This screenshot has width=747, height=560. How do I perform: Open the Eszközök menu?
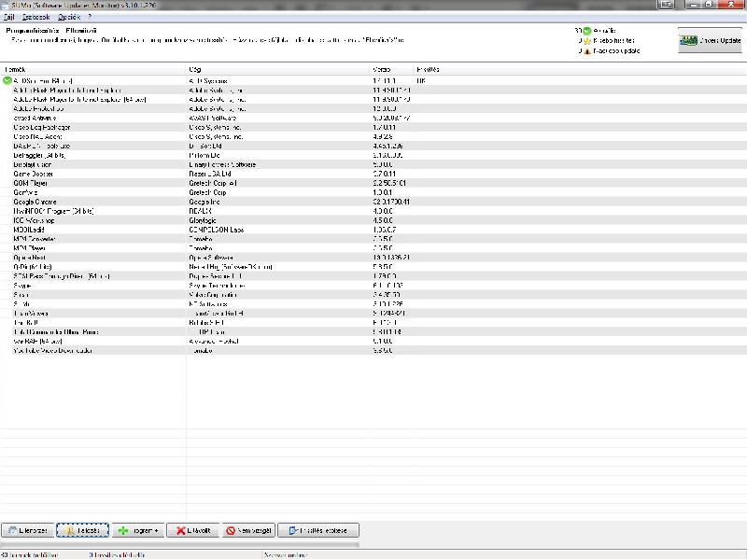[35, 17]
